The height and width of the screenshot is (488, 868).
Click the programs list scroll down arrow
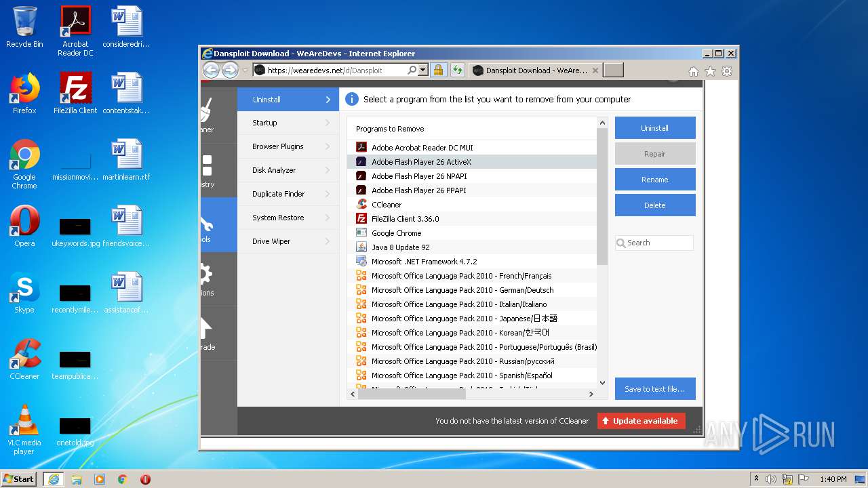coord(602,383)
